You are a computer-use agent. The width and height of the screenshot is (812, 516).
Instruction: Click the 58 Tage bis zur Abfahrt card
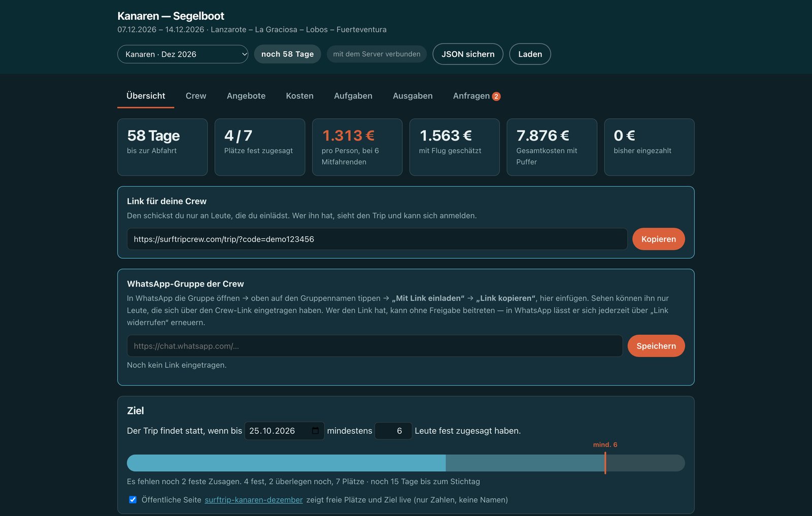(x=162, y=147)
